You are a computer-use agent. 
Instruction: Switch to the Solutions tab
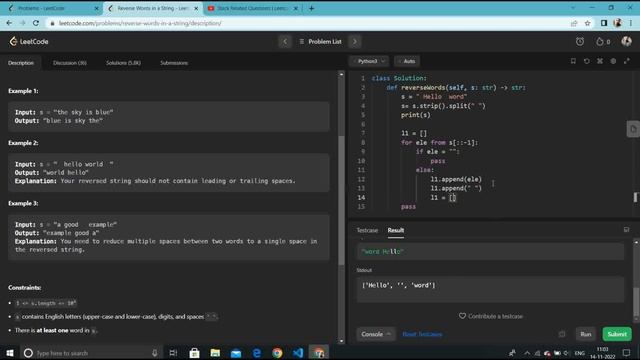(x=123, y=63)
